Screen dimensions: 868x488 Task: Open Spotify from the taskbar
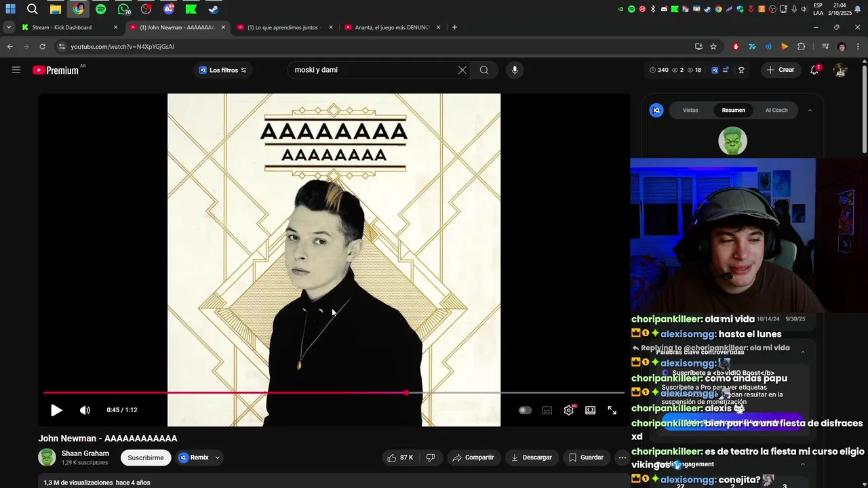101,9
